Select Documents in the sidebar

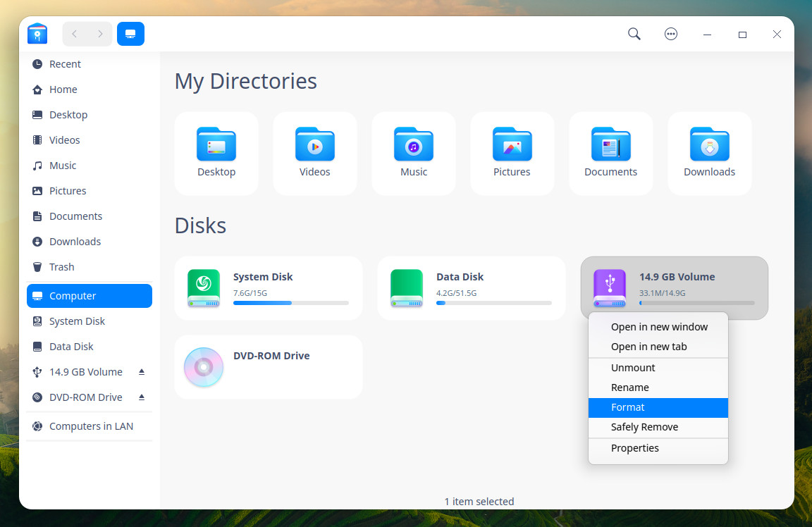coord(89,216)
